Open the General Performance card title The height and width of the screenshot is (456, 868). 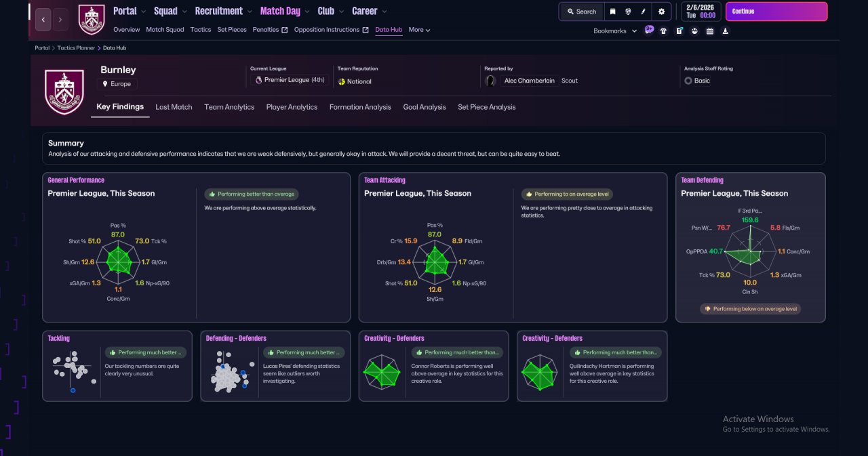pos(76,180)
